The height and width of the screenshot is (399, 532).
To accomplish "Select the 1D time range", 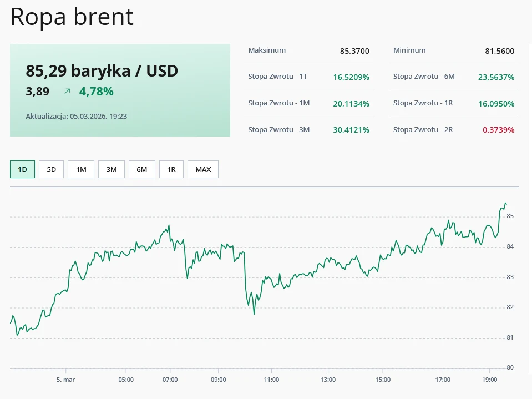I will [x=22, y=169].
